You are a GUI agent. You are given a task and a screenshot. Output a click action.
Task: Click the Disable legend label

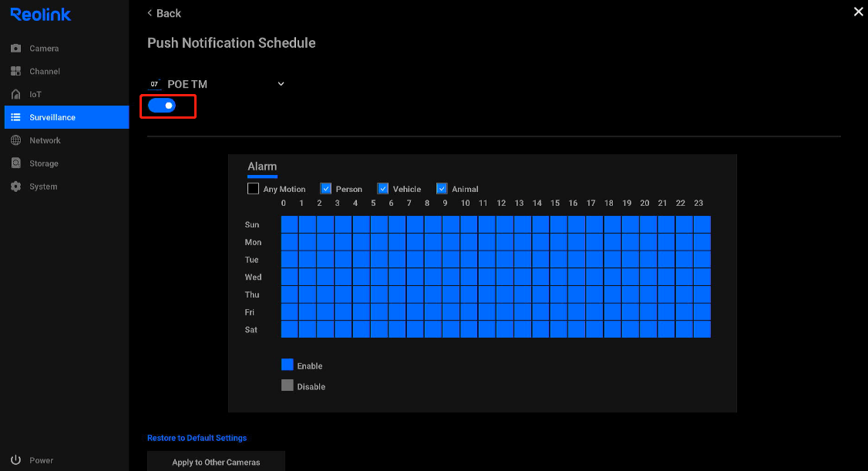click(x=311, y=387)
